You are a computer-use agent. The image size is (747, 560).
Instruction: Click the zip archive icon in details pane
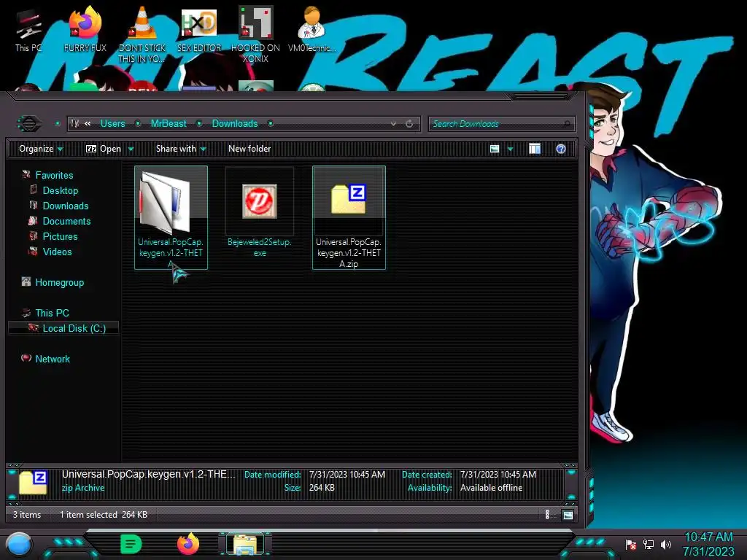pos(33,482)
